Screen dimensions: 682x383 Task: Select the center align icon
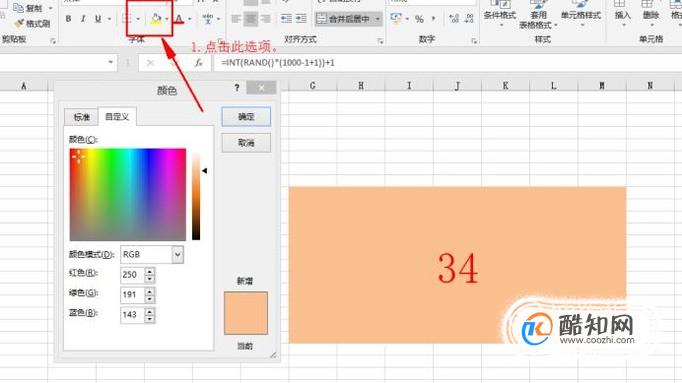click(x=251, y=19)
